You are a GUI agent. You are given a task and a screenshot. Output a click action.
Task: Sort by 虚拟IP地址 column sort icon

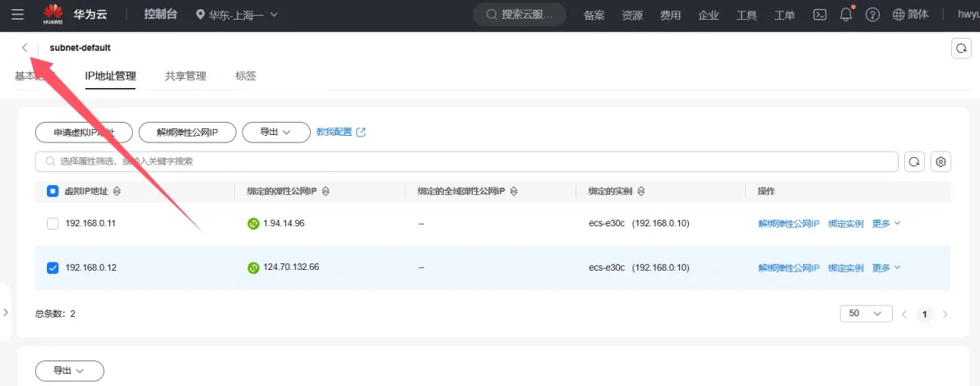point(117,191)
